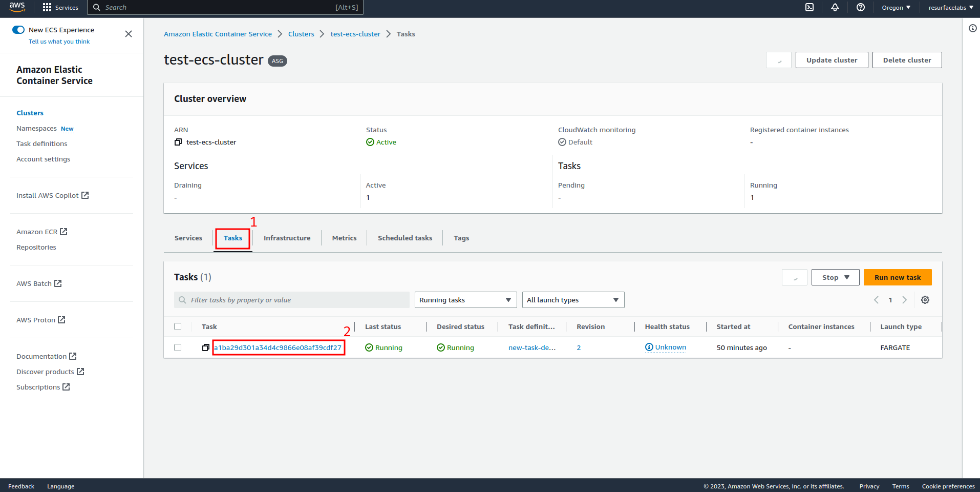This screenshot has height=492, width=980.
Task: Open Amazon ECR external link
Action: click(x=41, y=232)
